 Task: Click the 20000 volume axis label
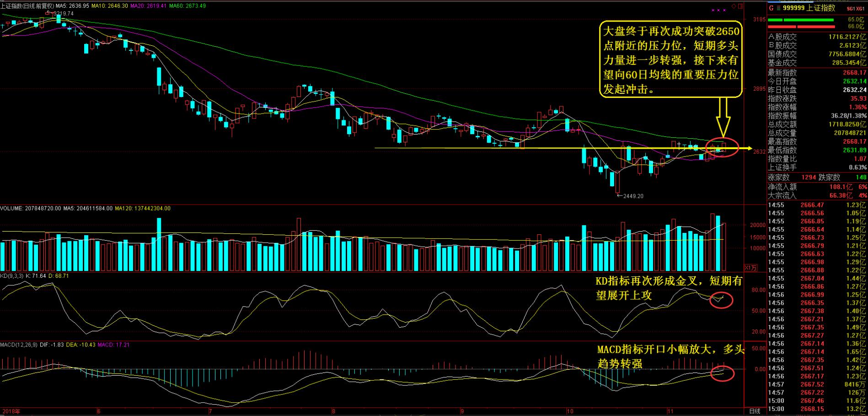758,225
